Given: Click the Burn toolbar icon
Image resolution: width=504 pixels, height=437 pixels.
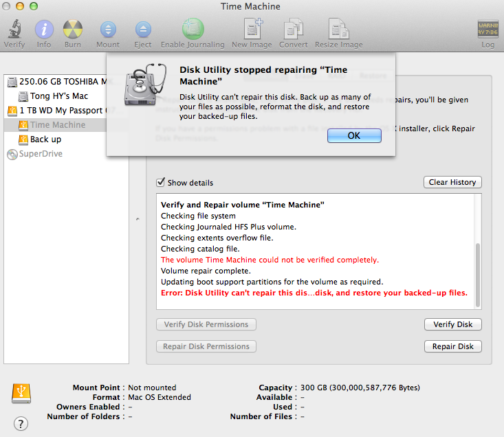Looking at the screenshot, I should tap(73, 30).
